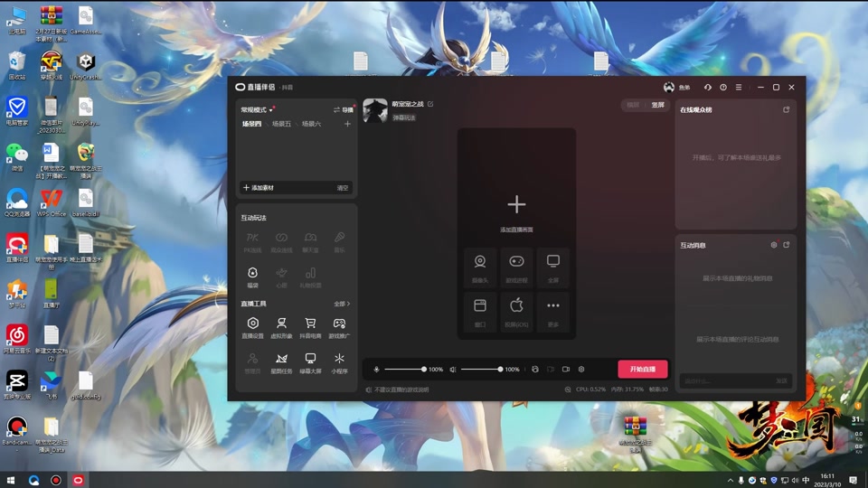Open WPS Office desktop shortcut
The height and width of the screenshot is (488, 868).
point(51,202)
